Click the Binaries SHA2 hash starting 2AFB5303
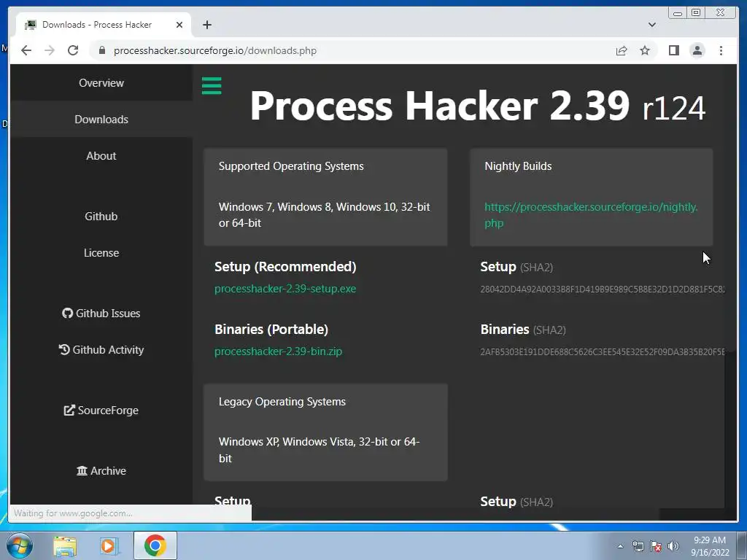 (x=602, y=352)
